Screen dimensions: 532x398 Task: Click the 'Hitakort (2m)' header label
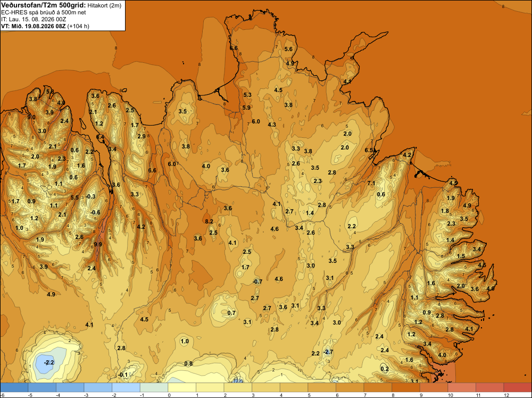(x=104, y=5)
